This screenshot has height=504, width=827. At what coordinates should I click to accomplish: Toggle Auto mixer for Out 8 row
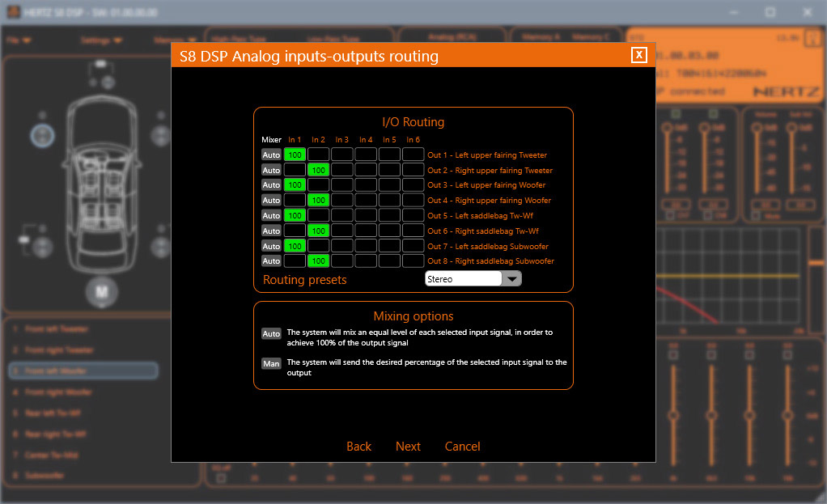(x=271, y=260)
